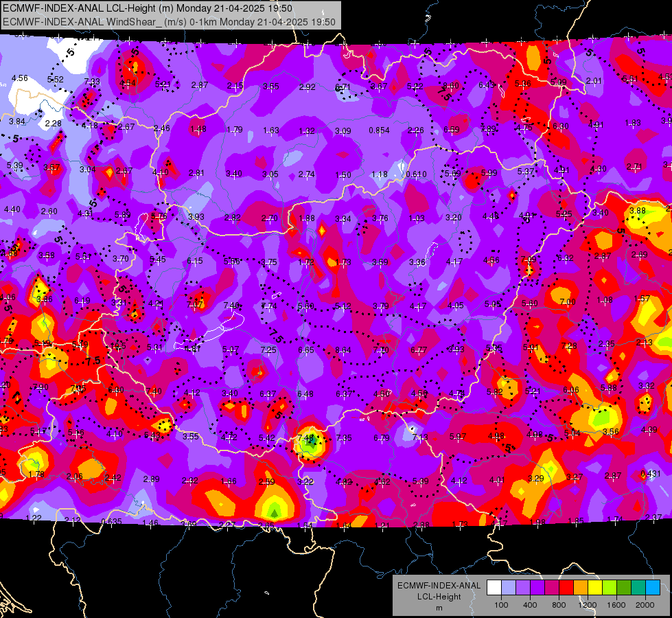This screenshot has width=672, height=618.
Task: Click the wind shear value 8.64
Action: click(343, 350)
